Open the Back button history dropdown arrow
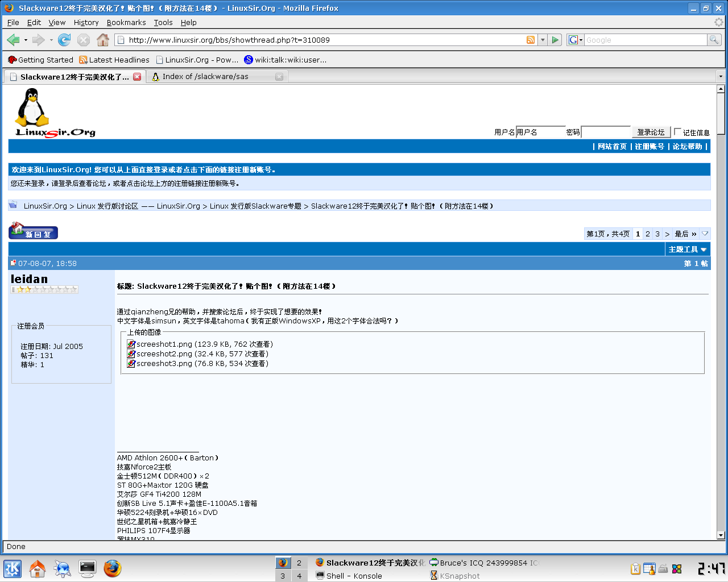This screenshot has width=728, height=582. (x=26, y=40)
